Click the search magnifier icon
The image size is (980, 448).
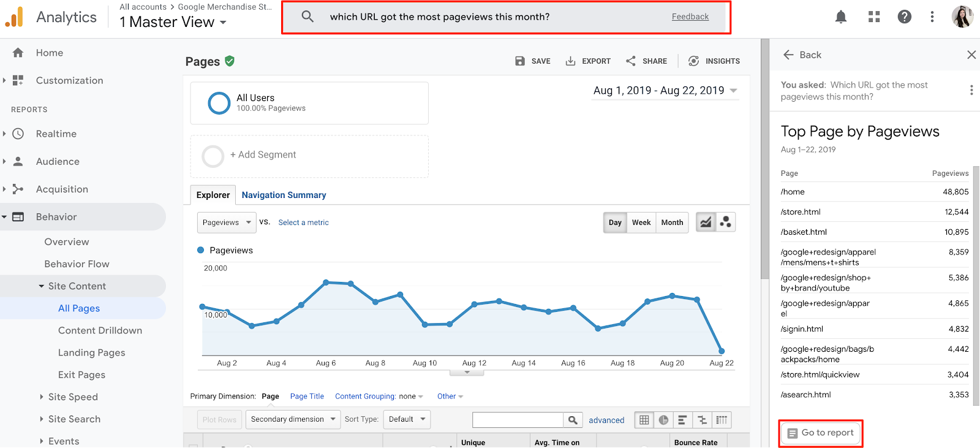tap(307, 17)
